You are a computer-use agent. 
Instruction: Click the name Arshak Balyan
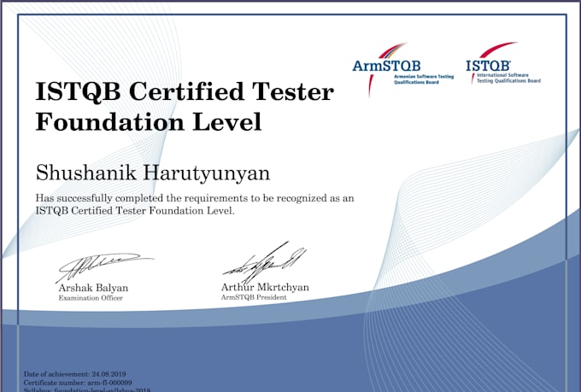coord(93,288)
